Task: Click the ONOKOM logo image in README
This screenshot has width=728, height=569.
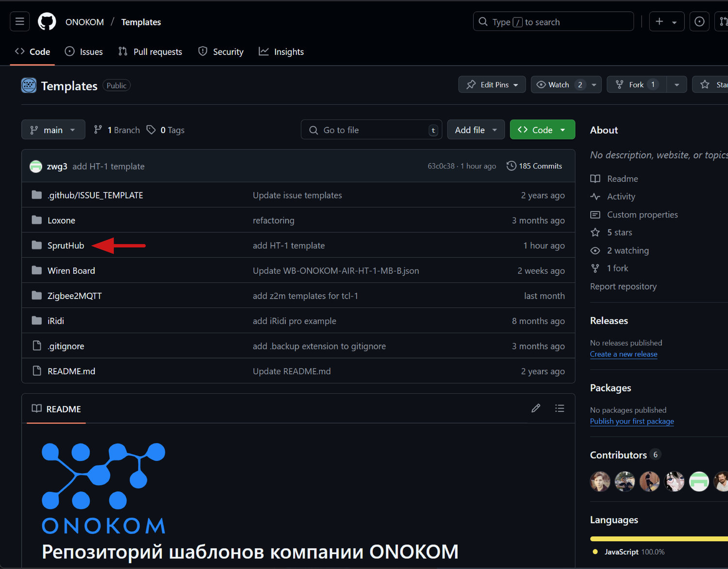Action: coord(103,488)
